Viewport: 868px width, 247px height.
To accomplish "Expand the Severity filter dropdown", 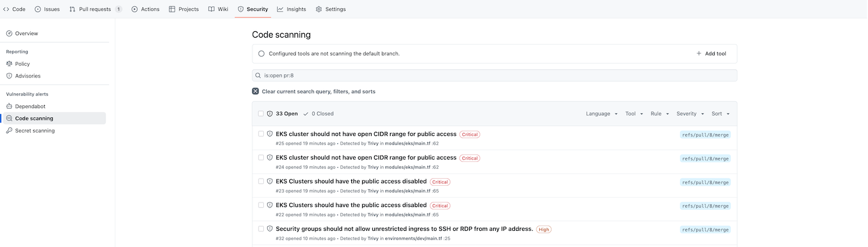I will (690, 114).
